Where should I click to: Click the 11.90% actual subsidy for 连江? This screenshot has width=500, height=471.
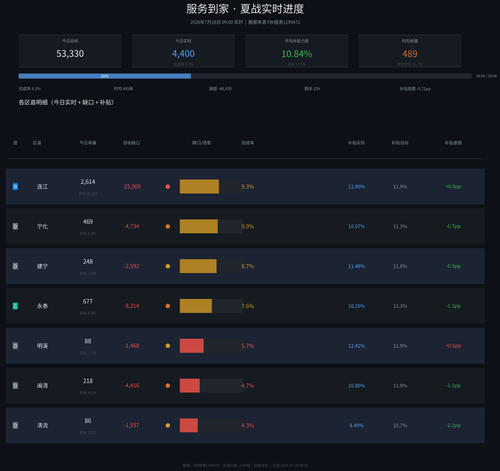point(356,186)
